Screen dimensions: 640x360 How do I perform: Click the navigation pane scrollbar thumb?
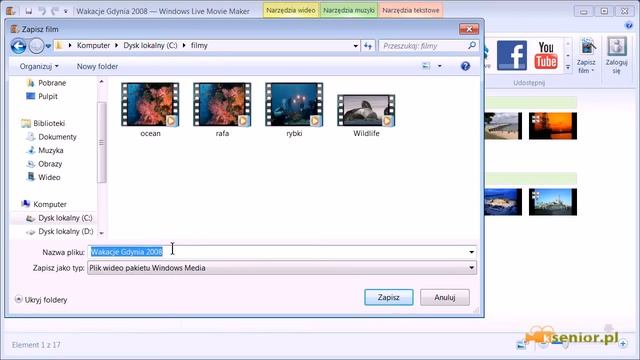click(x=102, y=142)
